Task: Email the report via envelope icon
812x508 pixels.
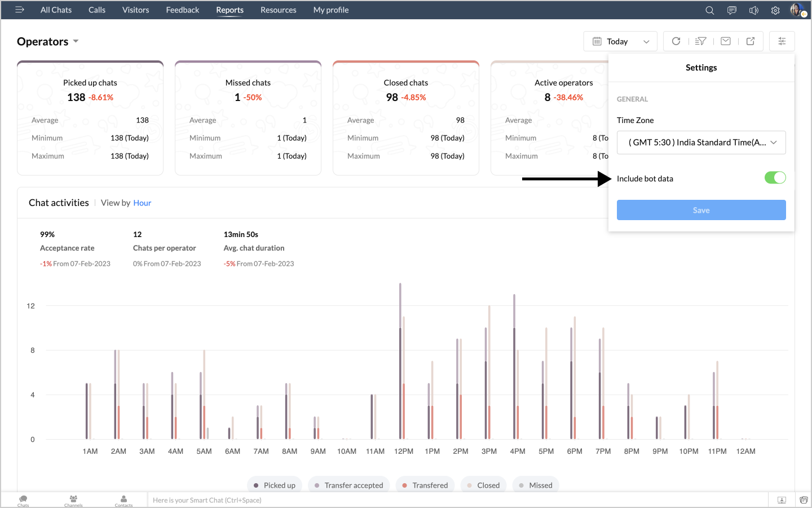Action: 726,41
